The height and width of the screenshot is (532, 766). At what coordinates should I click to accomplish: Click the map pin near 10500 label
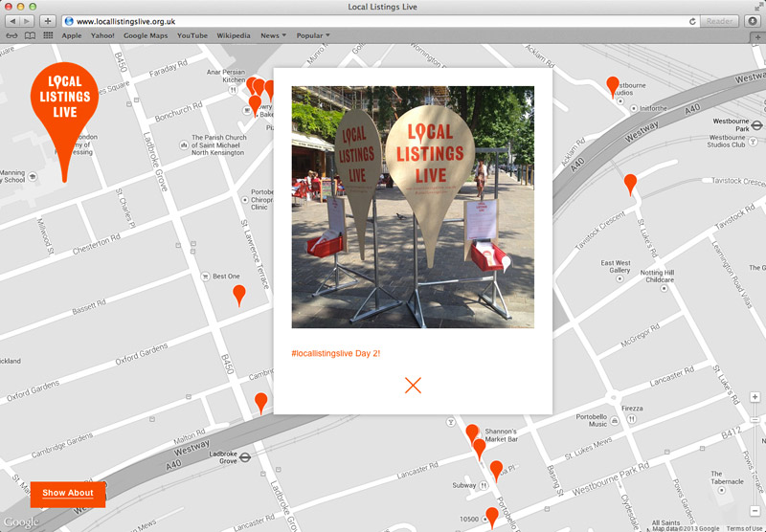492,518
